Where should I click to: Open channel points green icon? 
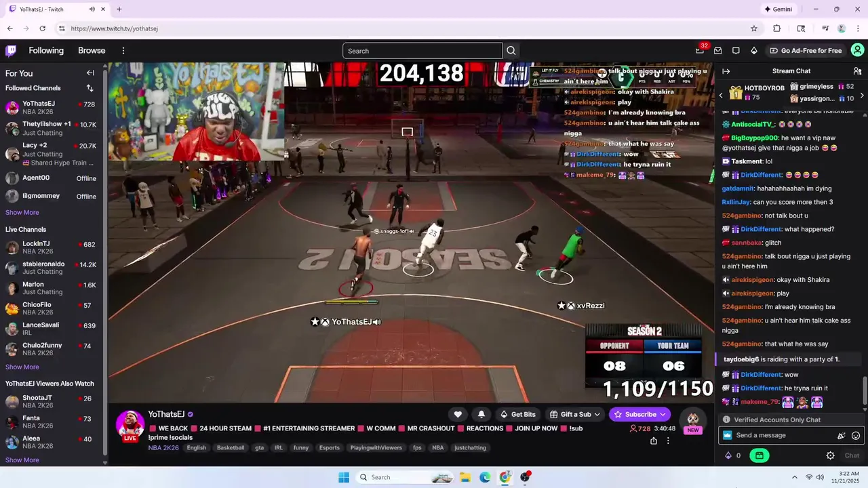759,455
